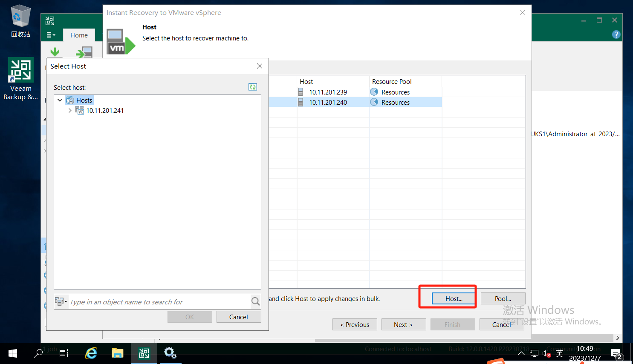Click the magnifier search icon
This screenshot has width=633, height=364.
(x=255, y=302)
